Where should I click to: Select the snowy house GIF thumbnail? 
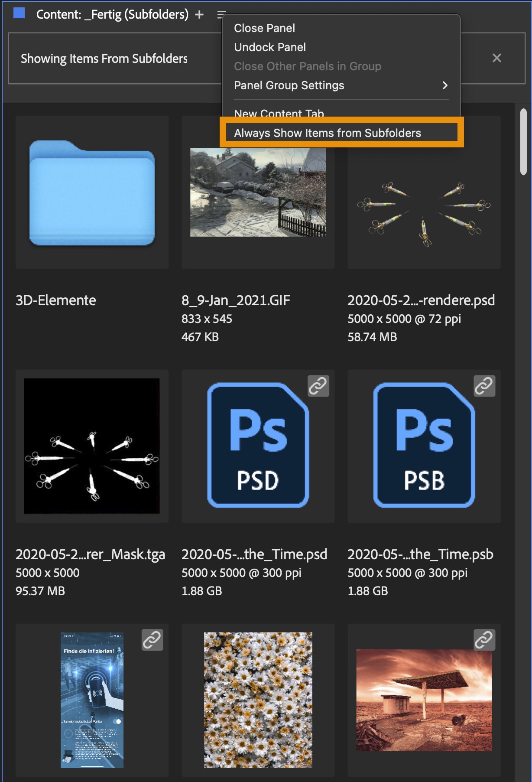pos(258,192)
